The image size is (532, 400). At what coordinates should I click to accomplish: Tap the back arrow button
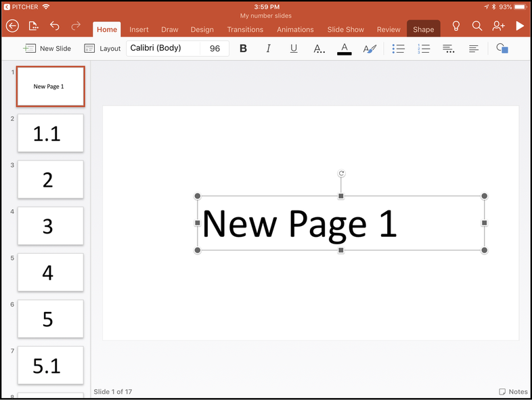coord(12,26)
